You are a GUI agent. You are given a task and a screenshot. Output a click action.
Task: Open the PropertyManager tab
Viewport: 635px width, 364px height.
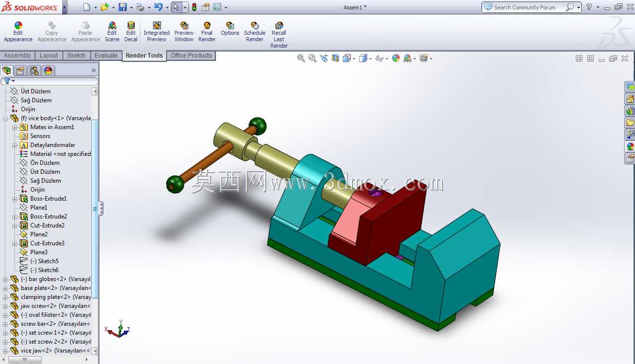tap(20, 71)
